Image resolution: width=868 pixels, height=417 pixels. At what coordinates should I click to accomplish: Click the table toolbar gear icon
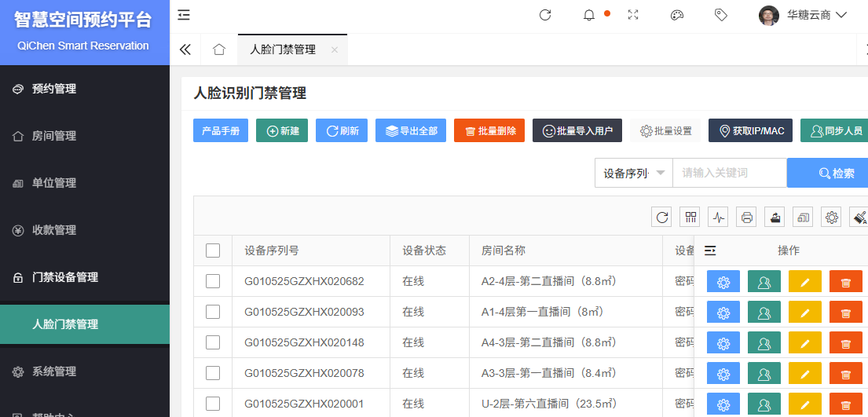click(x=831, y=217)
